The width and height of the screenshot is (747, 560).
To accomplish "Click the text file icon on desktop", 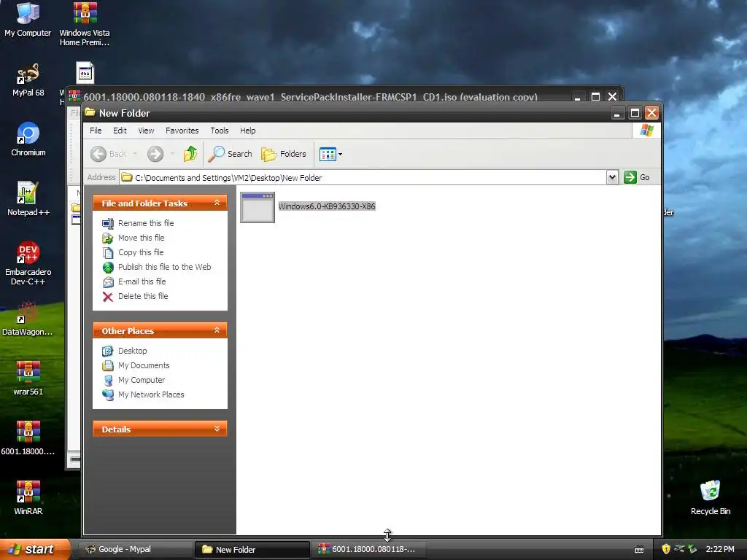I will click(x=85, y=74).
